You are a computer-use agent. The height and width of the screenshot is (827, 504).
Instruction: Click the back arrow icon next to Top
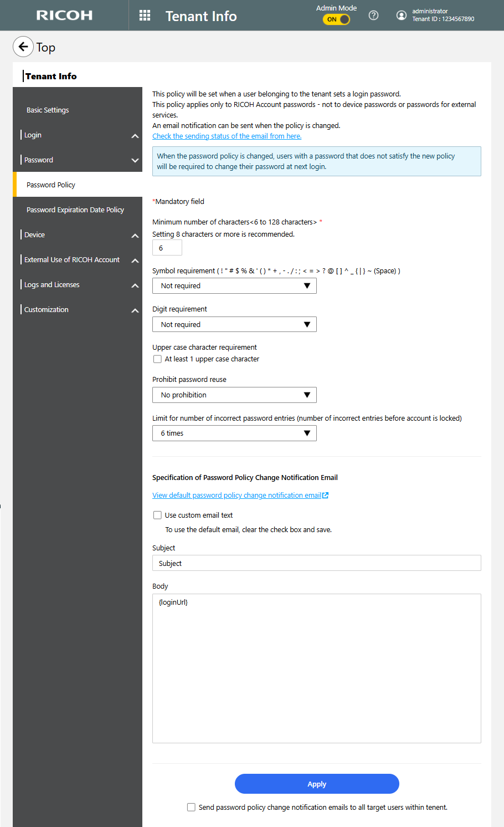23,47
